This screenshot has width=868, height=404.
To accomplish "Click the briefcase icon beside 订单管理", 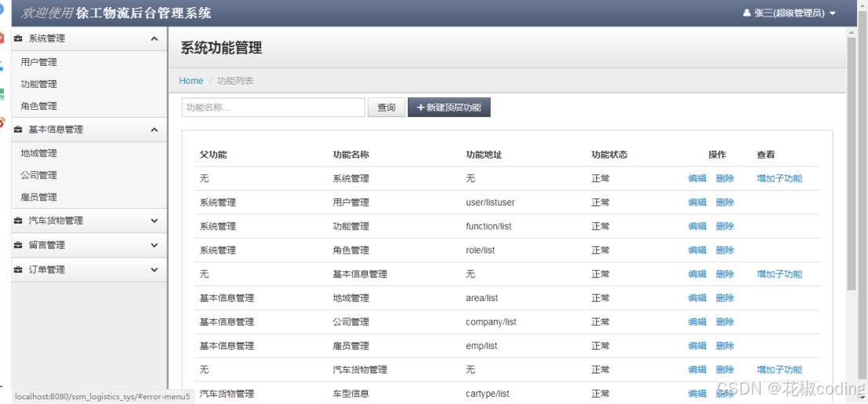I will pyautogui.click(x=18, y=270).
